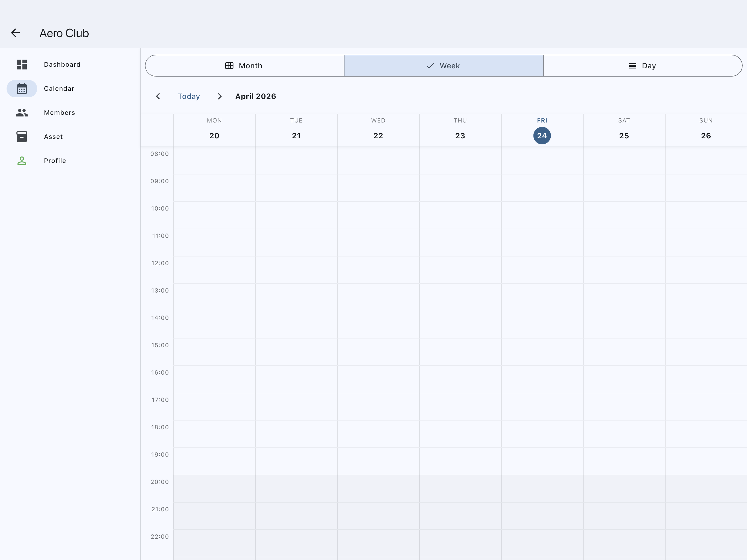Open the Profile label in the sidebar
The image size is (747, 560).
coord(55,161)
